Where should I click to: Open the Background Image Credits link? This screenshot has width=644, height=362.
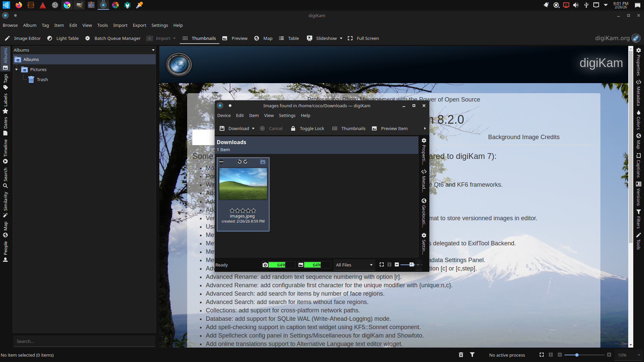coord(524,137)
